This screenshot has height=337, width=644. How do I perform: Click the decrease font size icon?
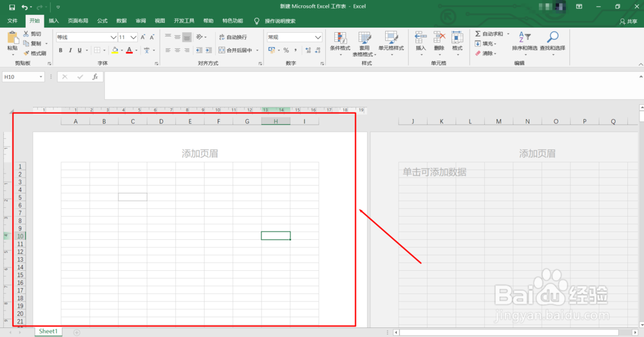pyautogui.click(x=152, y=37)
